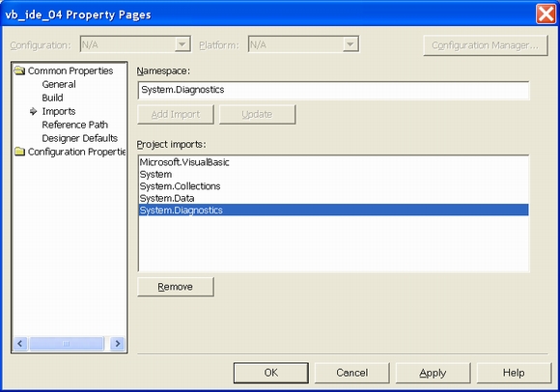Click the Remove button
This screenshot has width=560, height=392.
[176, 287]
